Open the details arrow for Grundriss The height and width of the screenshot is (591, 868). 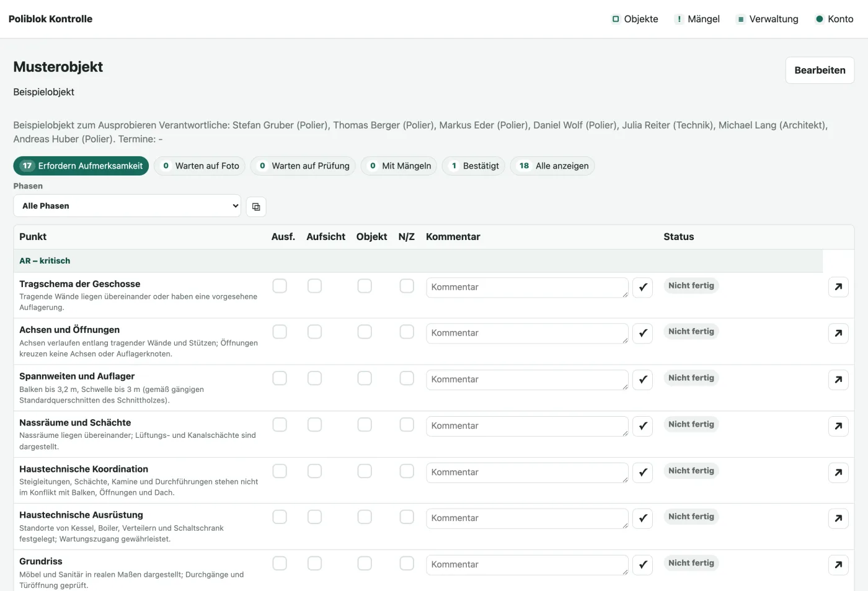tap(838, 565)
